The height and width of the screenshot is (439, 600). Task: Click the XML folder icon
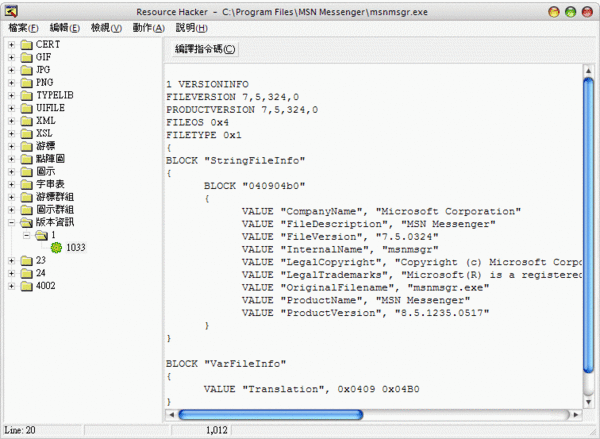(x=26, y=121)
